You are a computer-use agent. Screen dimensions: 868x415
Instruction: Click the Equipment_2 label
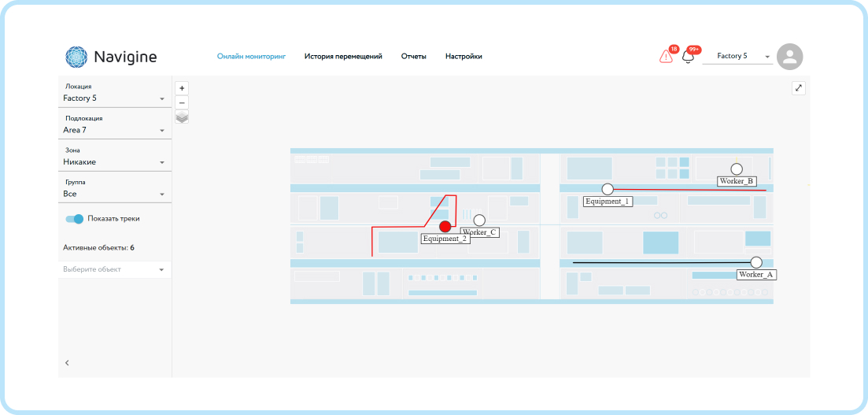(445, 239)
